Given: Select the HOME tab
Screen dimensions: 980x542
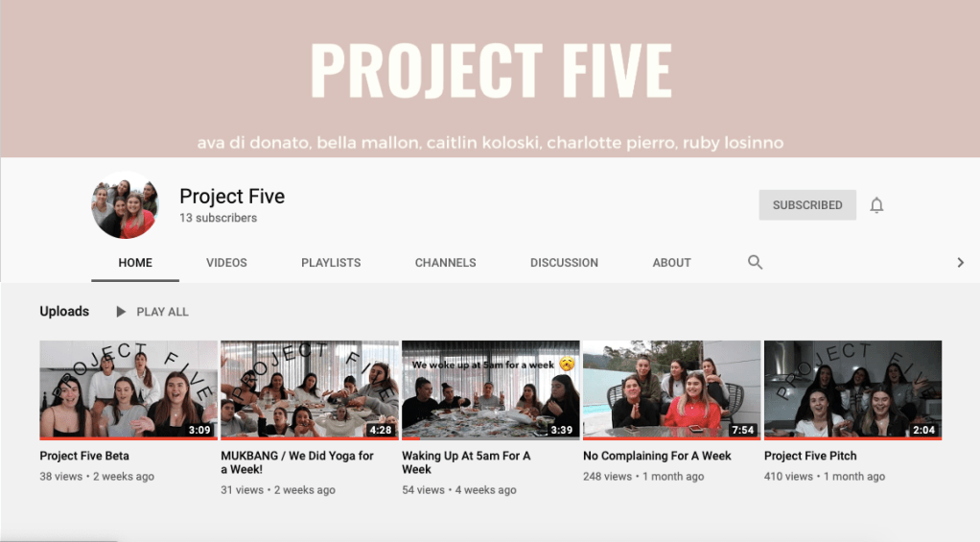Looking at the screenshot, I should pyautogui.click(x=135, y=263).
